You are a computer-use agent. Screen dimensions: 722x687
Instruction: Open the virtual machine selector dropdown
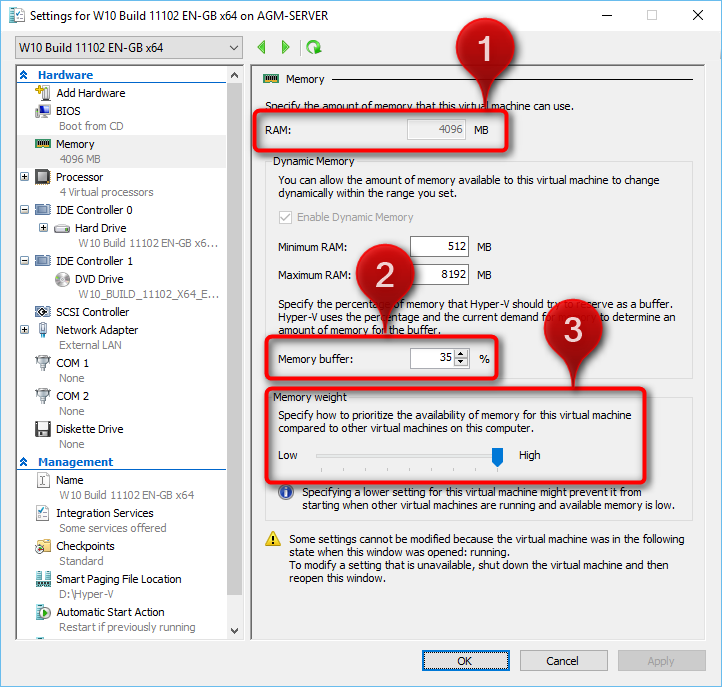pos(128,47)
